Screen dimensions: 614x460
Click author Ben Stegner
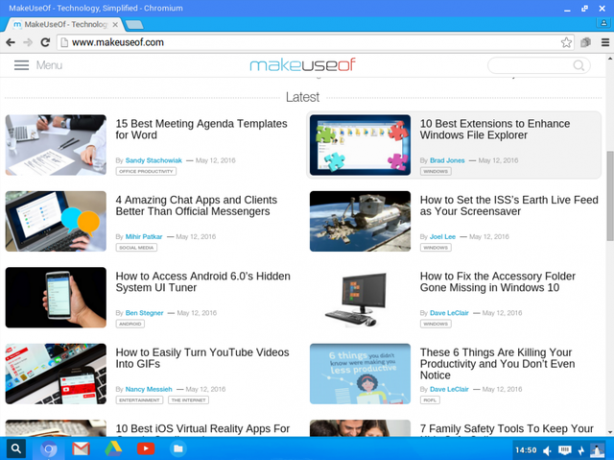coord(144,313)
